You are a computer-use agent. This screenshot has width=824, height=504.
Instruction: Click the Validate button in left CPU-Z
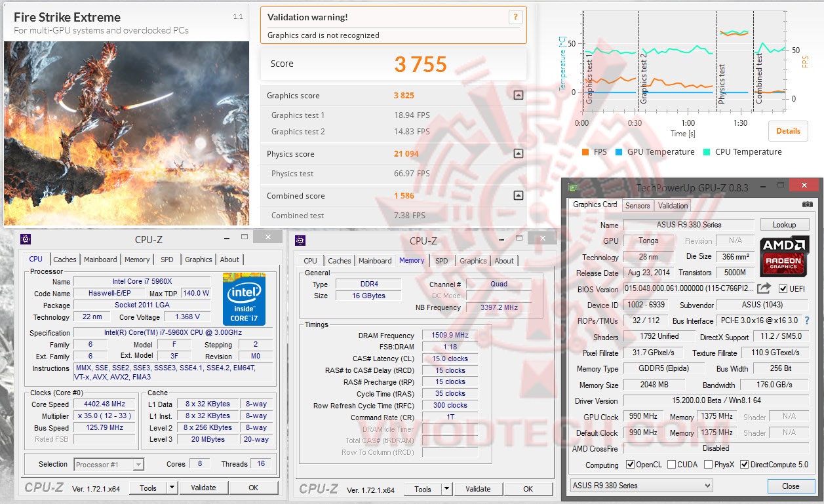(203, 488)
